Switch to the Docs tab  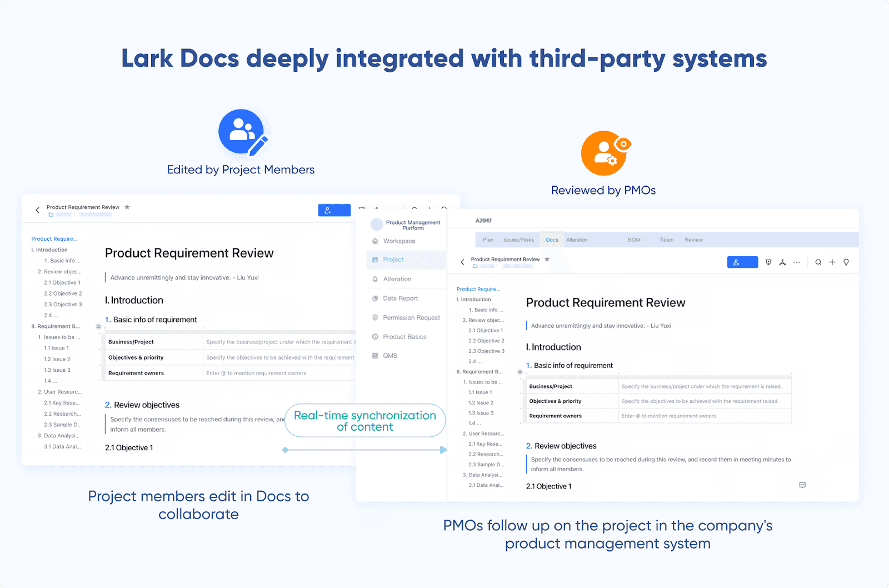[x=552, y=240]
